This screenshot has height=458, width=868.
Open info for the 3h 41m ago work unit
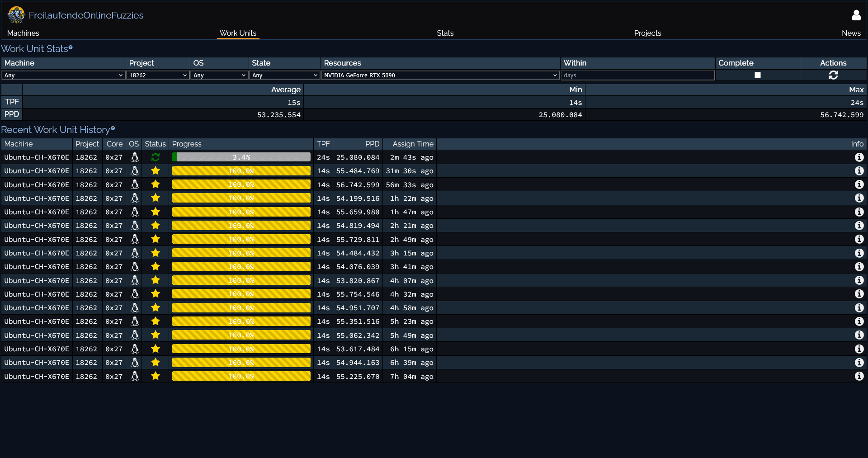[859, 267]
